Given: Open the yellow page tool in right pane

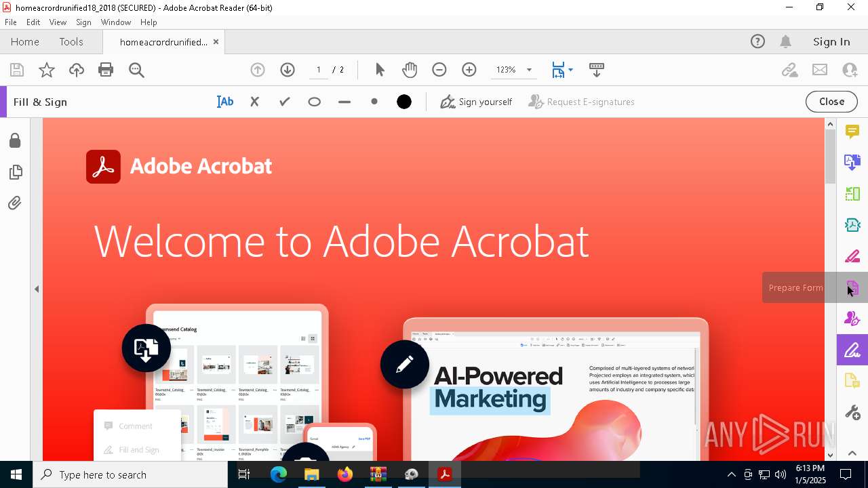Looking at the screenshot, I should click(x=852, y=381).
